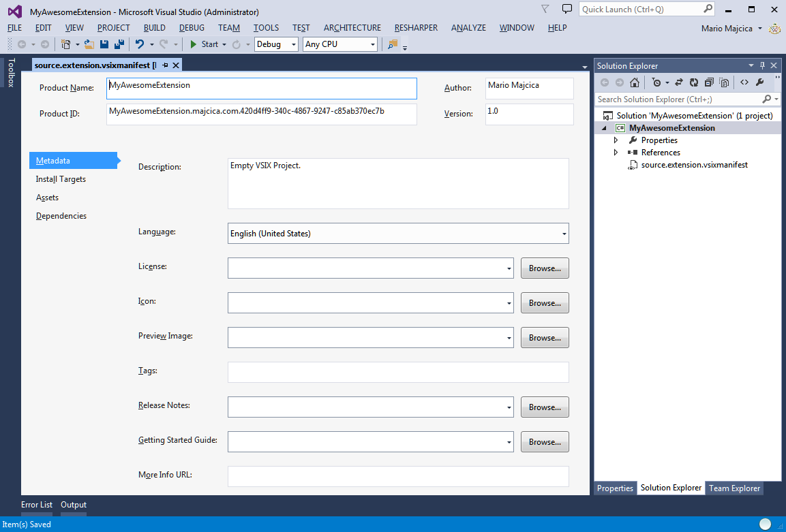Viewport: 786px width, 532px height.
Task: Click the View Code icon in Solution Explorer
Action: click(x=744, y=82)
